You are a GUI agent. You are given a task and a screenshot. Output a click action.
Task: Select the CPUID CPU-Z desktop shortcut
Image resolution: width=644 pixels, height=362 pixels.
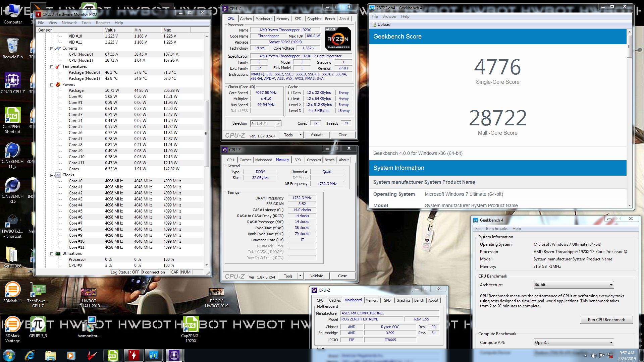click(13, 83)
